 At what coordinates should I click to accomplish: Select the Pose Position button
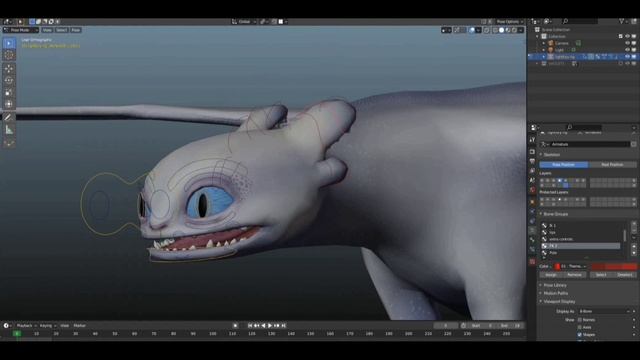pos(564,164)
